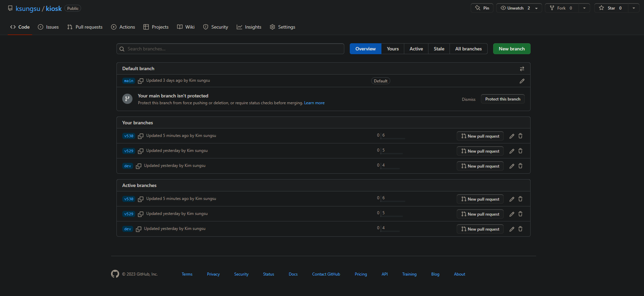Open the Learn more link
This screenshot has height=296, width=644.
[x=314, y=103]
